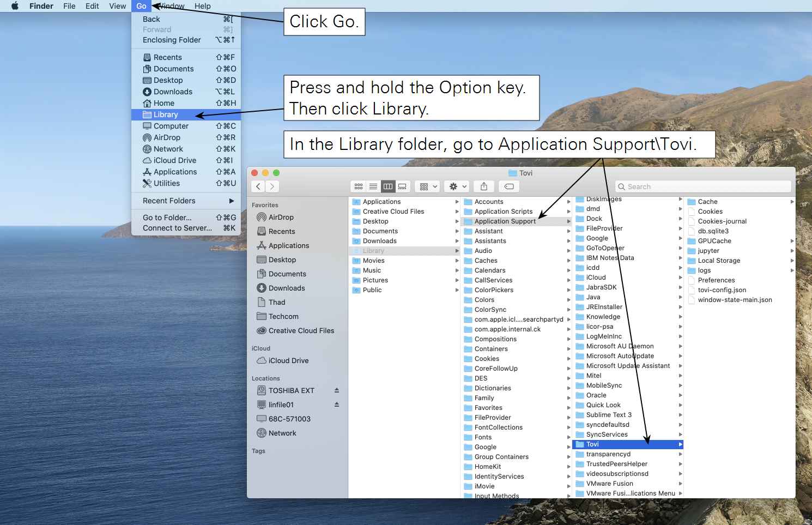
Task: Switch to list view
Action: (373, 186)
